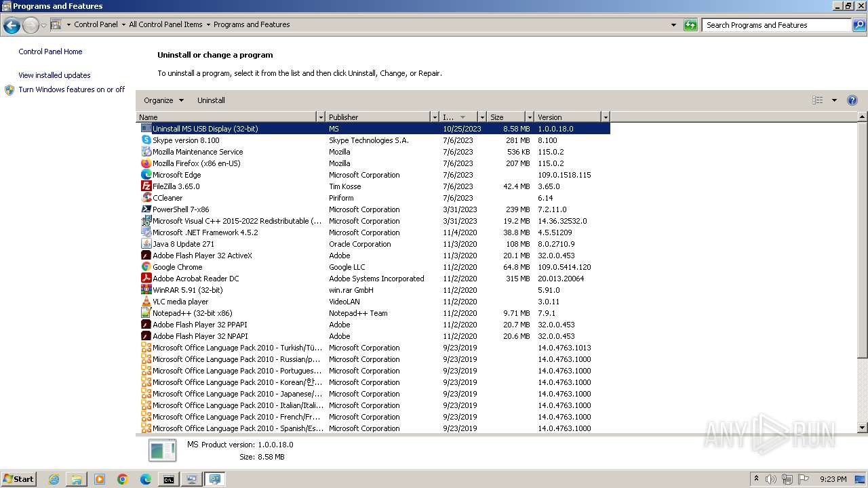This screenshot has width=868, height=488.
Task: Click the Search Programs and Features field
Action: 777,25
